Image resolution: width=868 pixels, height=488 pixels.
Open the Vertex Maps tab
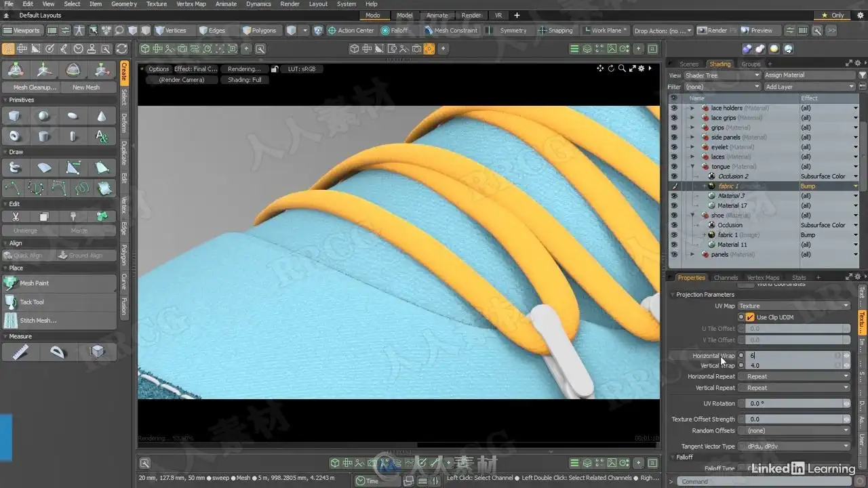[x=763, y=278]
